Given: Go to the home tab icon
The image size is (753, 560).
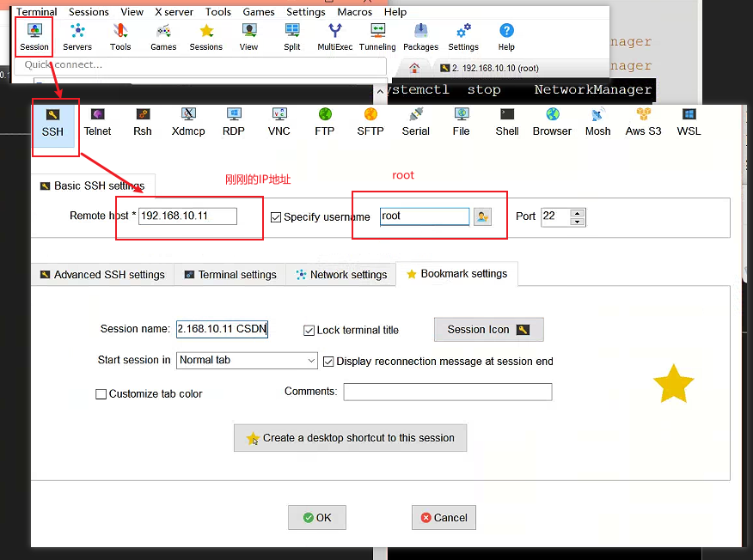Looking at the screenshot, I should click(414, 68).
